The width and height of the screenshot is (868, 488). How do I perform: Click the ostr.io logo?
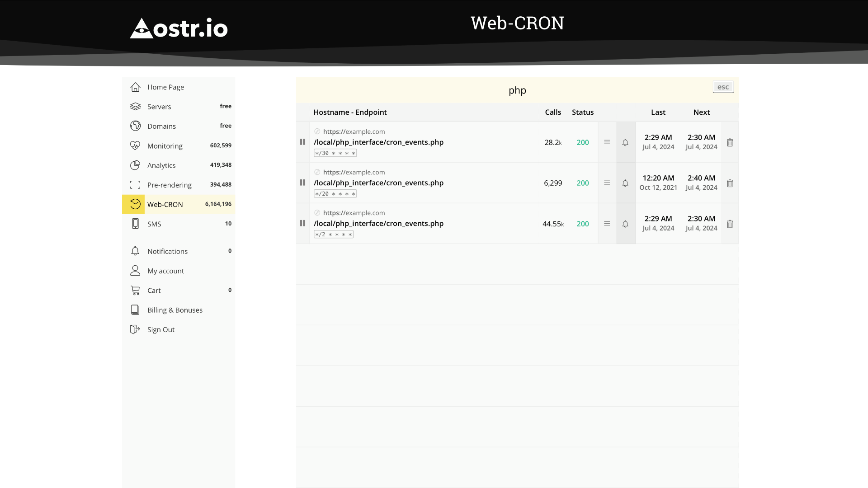pos(179,28)
